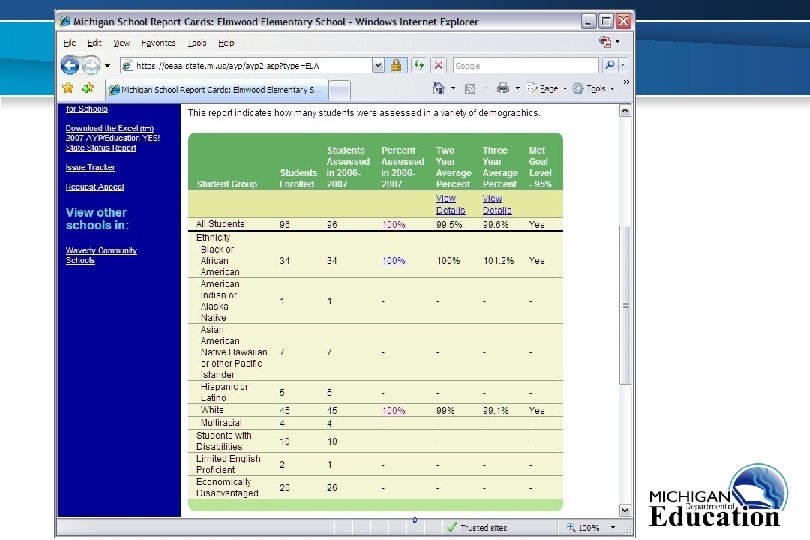Click the 100% value in Black or African American row
The height and width of the screenshot is (540, 810).
coord(394,261)
